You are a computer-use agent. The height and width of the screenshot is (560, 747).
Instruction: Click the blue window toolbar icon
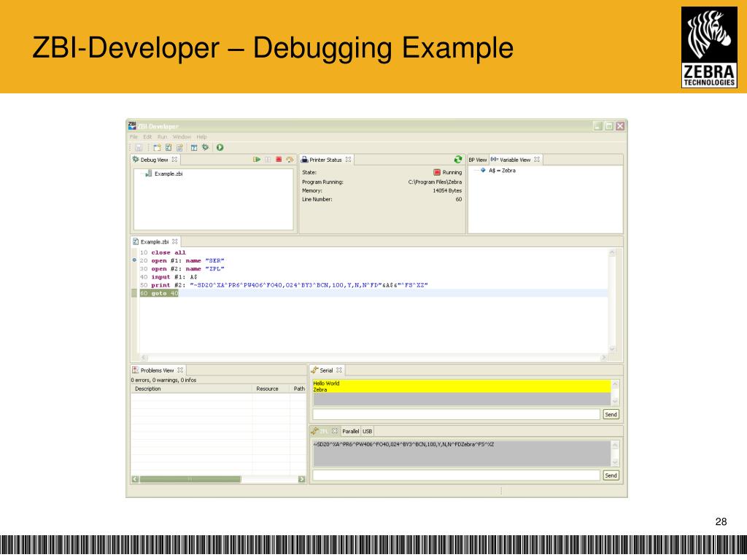pyautogui.click(x=194, y=147)
